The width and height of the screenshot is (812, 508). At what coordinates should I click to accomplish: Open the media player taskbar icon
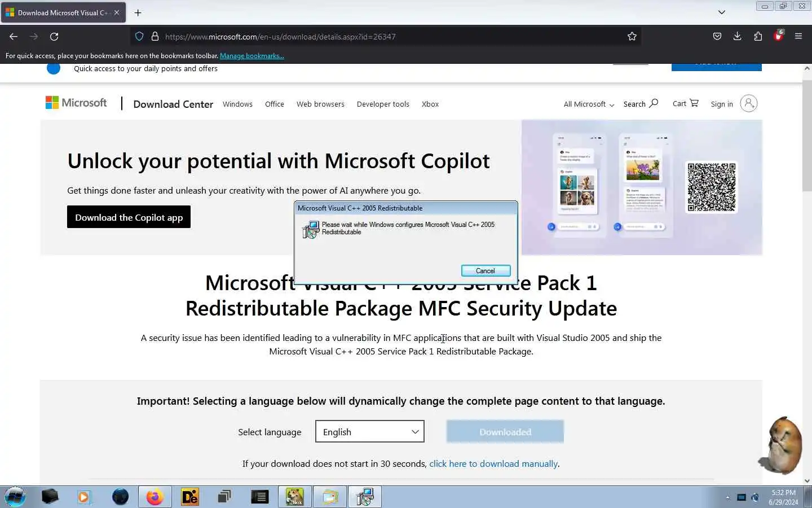coord(84,497)
